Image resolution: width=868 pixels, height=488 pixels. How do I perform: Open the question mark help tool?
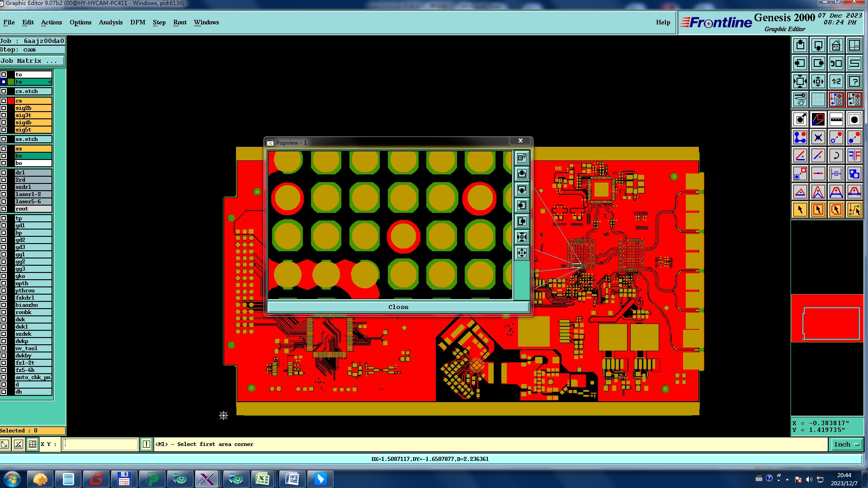[x=854, y=81]
